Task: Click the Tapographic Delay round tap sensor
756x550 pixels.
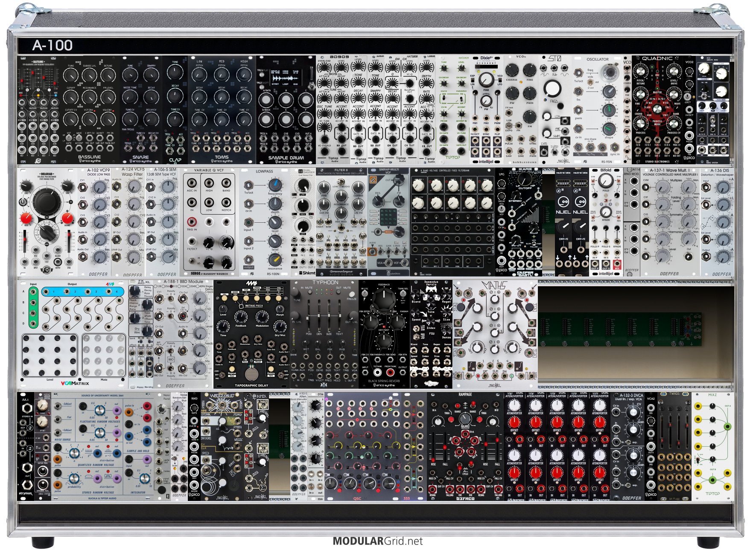Action: 251,373
